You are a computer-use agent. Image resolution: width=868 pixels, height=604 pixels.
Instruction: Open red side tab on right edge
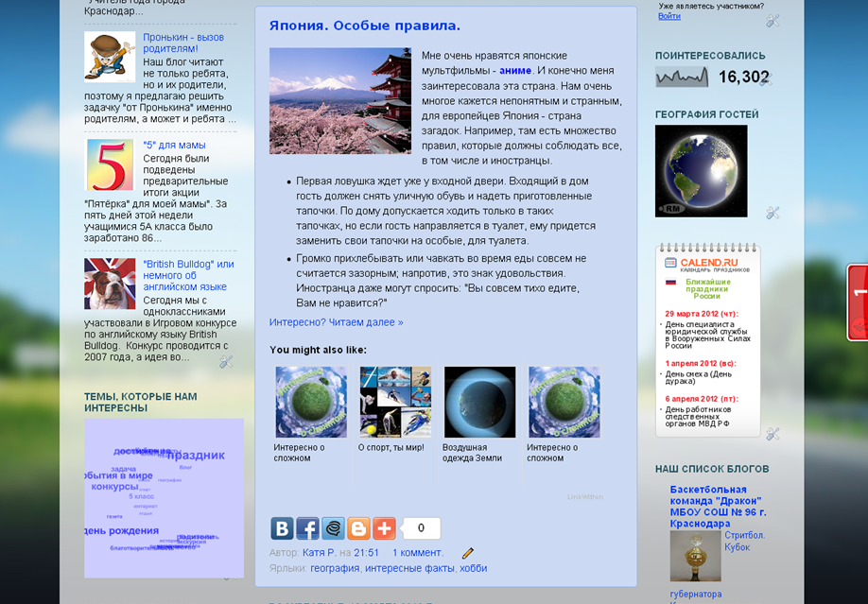point(858,302)
